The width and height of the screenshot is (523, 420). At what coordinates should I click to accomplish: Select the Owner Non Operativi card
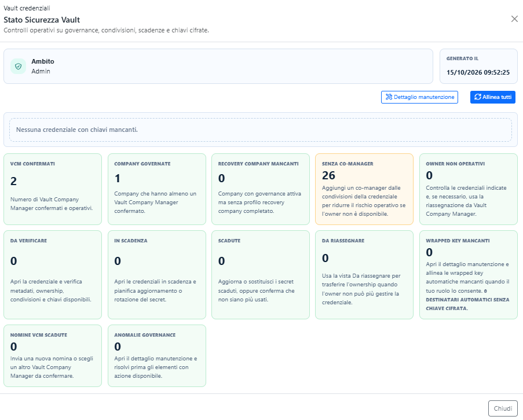pos(469,189)
